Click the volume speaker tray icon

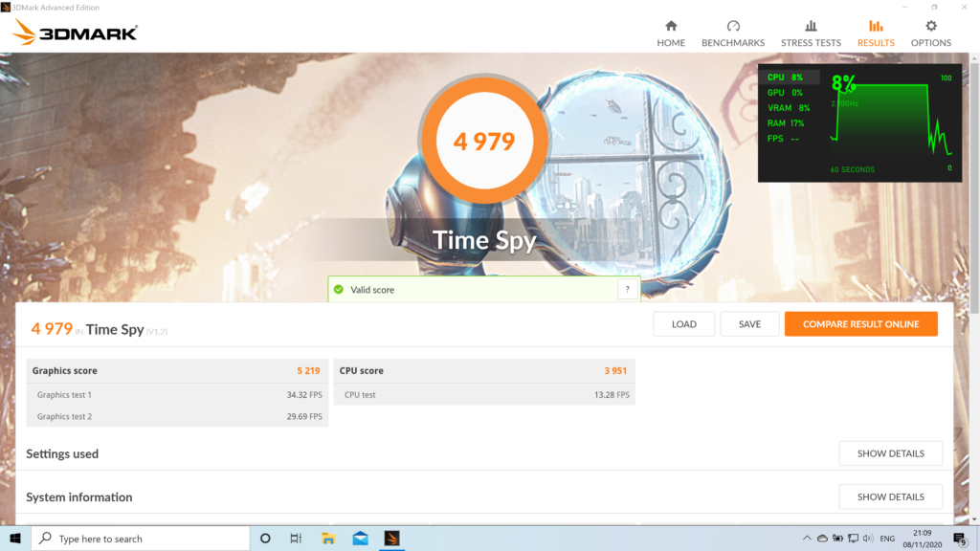(868, 538)
